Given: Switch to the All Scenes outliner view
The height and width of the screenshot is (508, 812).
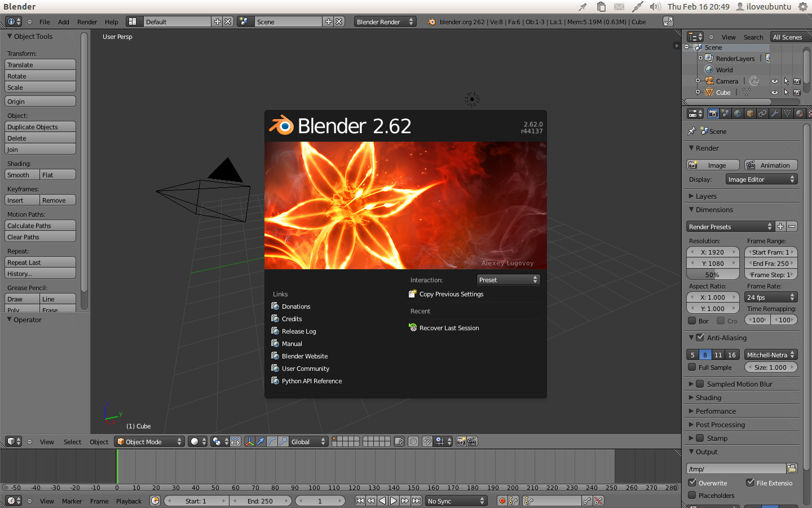Looking at the screenshot, I should tap(788, 37).
